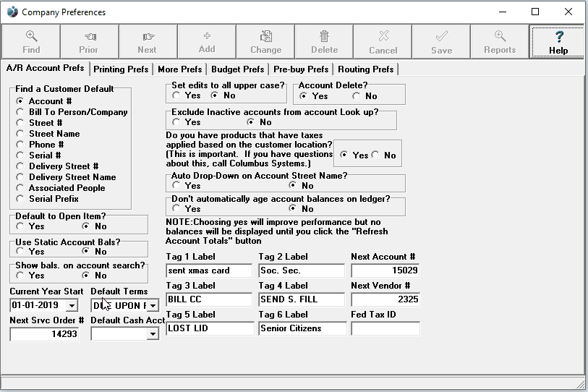Viewport: 588px width, 392px height.
Task: Open the Pre-buy Prefs tab
Action: point(301,69)
